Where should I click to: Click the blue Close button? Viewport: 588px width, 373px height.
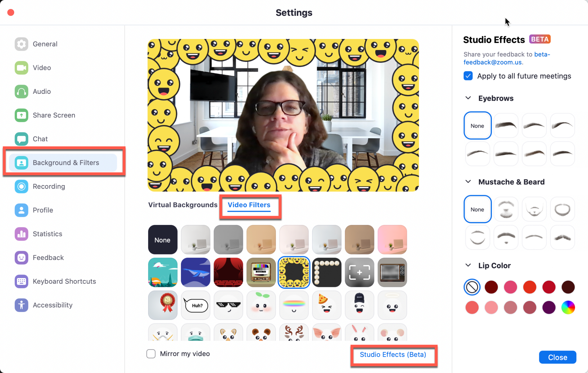coord(557,357)
